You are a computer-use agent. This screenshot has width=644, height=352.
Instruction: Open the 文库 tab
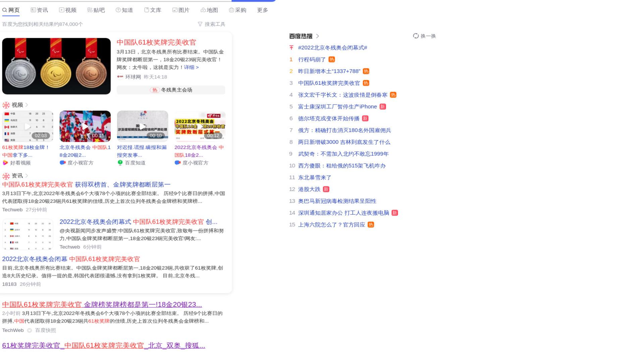pos(153,10)
